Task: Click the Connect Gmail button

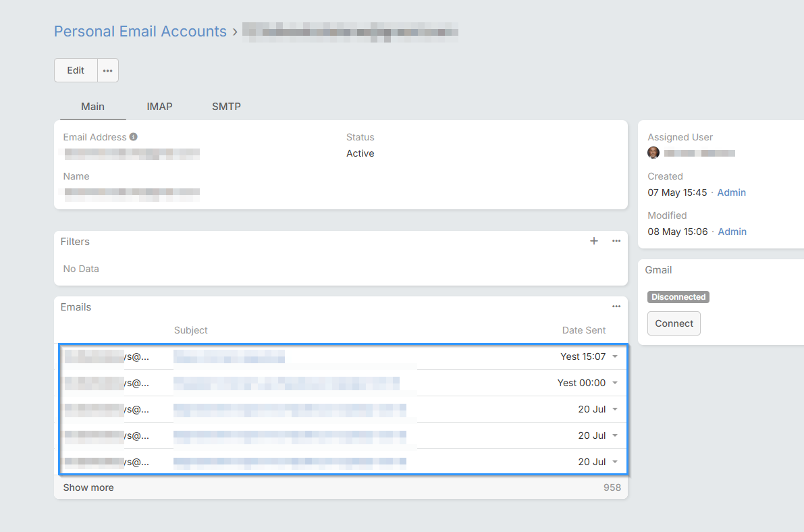Action: click(x=674, y=323)
